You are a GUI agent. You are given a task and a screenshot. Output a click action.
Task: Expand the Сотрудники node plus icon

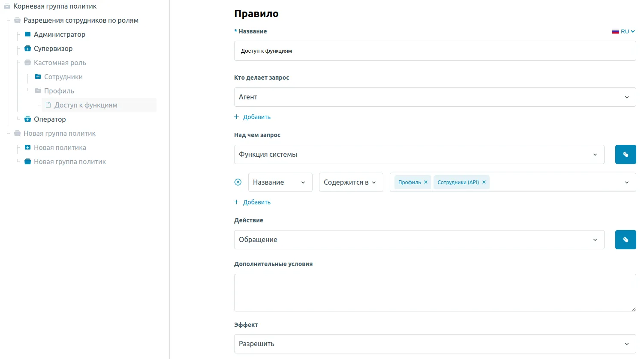tap(38, 77)
